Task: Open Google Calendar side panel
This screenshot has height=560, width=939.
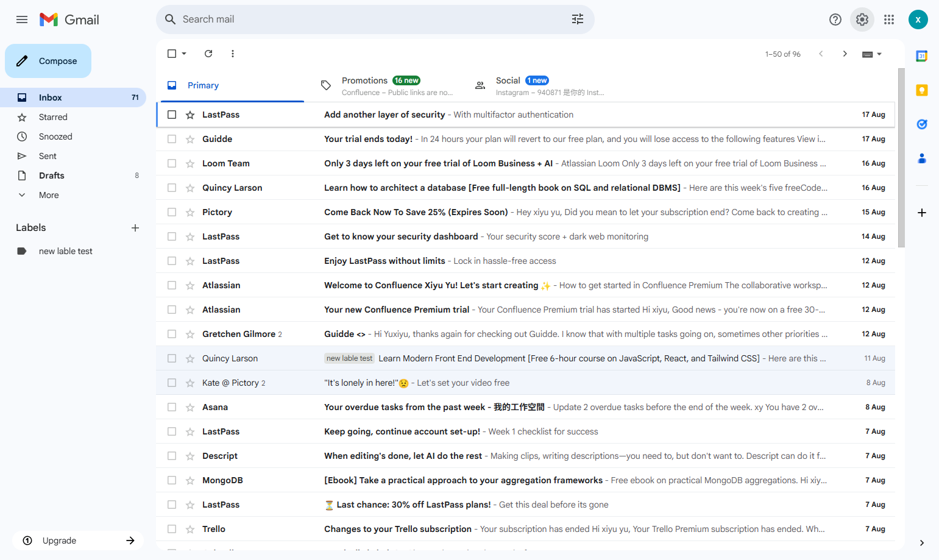Action: click(922, 56)
